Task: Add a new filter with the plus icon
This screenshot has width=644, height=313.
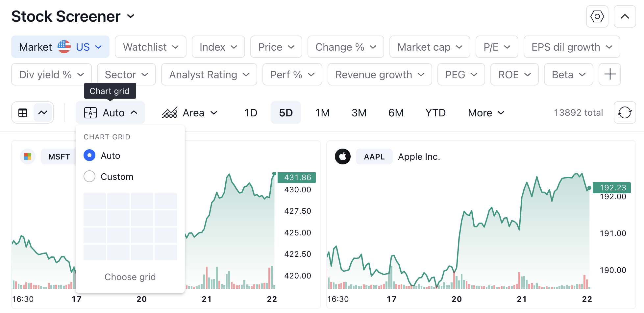Action: point(610,74)
